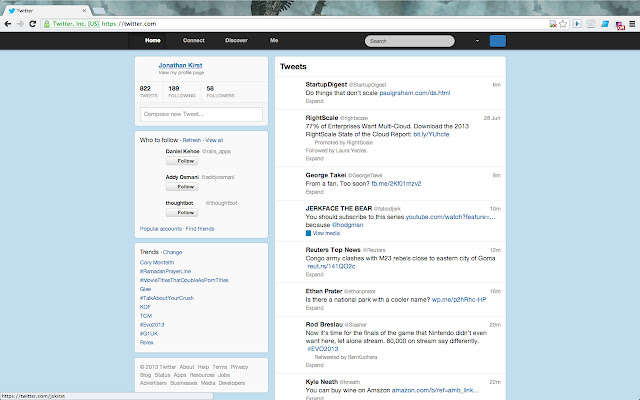Click Change next to Trends

tap(172, 252)
